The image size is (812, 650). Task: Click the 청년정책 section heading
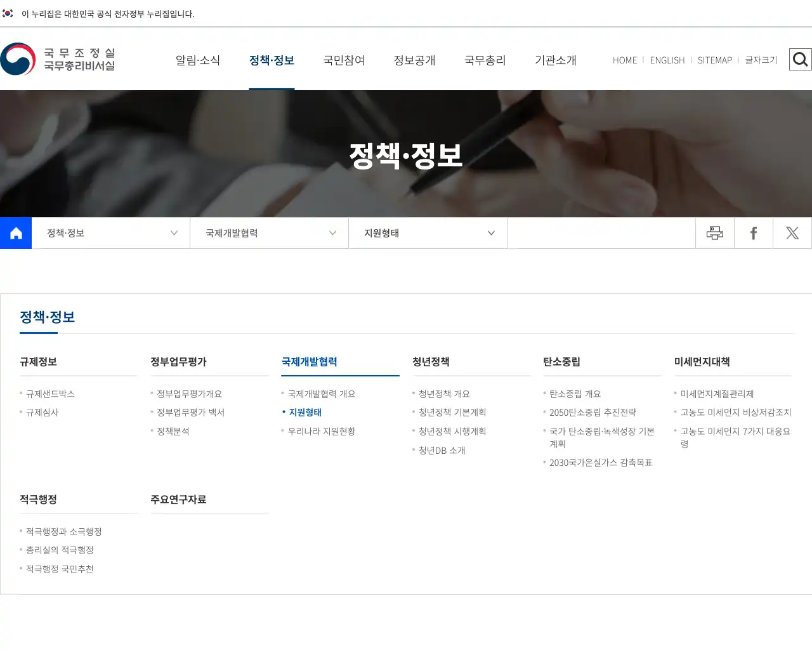(431, 362)
